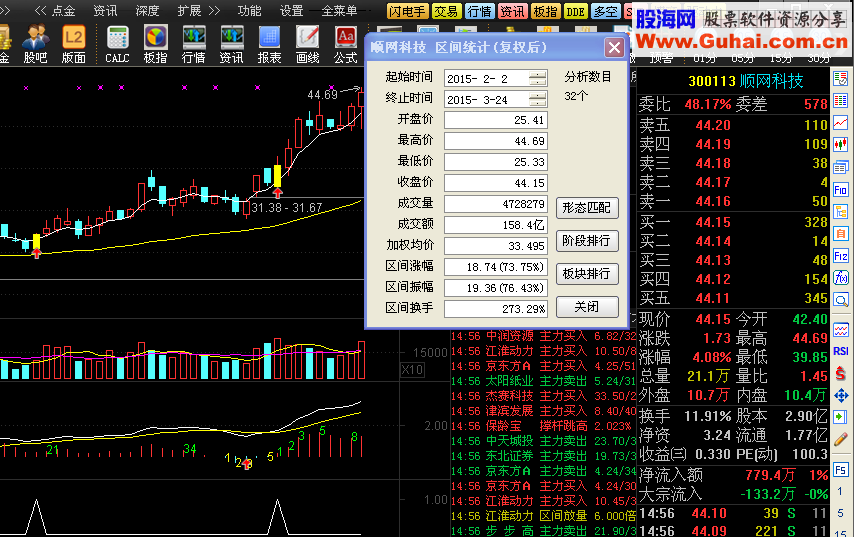
Task: Open the 设置 menu
Action: click(x=291, y=10)
